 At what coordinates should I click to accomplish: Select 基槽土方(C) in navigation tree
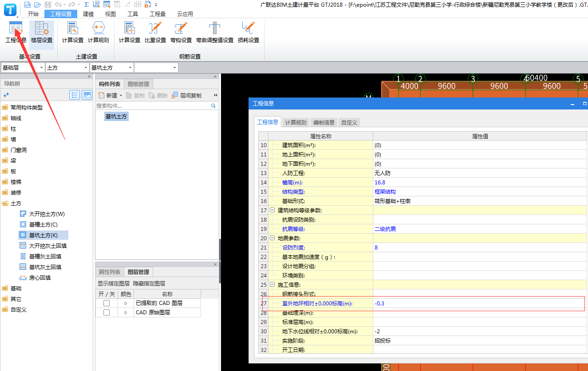(x=39, y=224)
